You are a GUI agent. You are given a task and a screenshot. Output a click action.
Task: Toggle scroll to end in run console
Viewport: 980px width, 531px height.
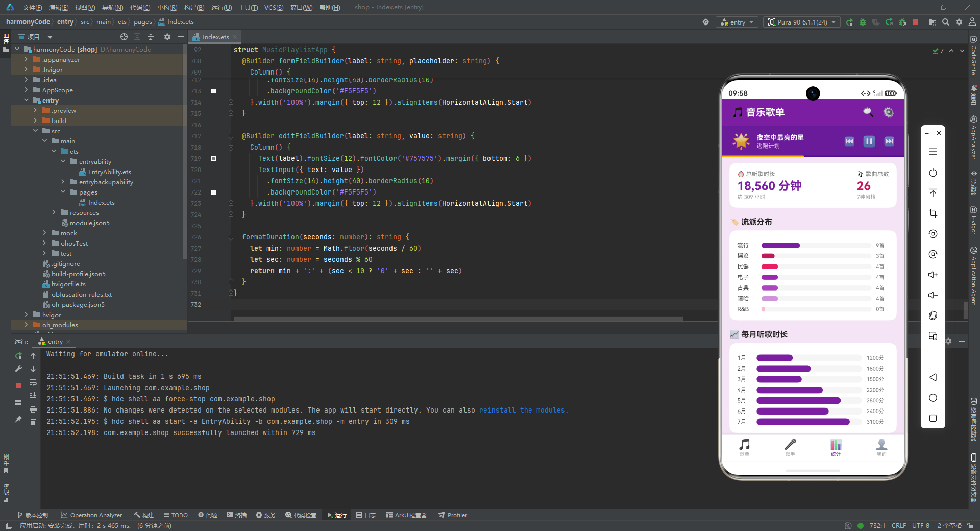tap(33, 396)
